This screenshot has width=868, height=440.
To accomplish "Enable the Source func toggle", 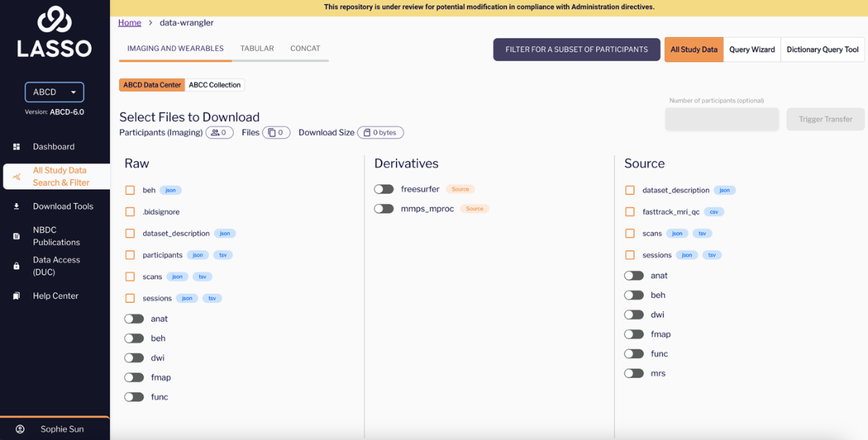I will (x=634, y=354).
